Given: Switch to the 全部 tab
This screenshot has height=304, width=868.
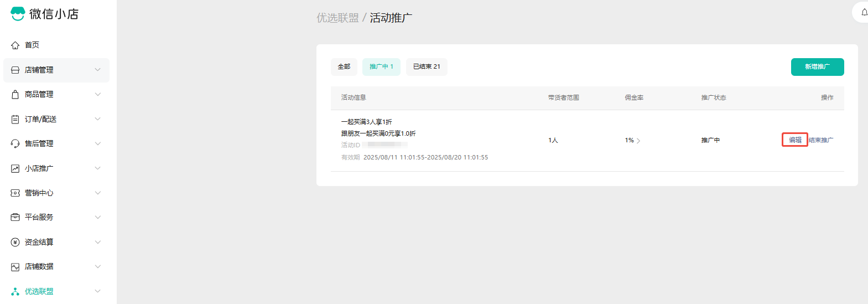Looking at the screenshot, I should (x=344, y=67).
